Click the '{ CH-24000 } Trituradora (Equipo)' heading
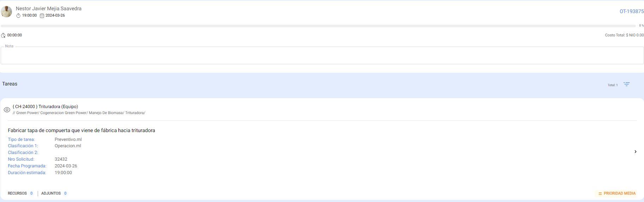This screenshot has height=202, width=644. click(45, 106)
